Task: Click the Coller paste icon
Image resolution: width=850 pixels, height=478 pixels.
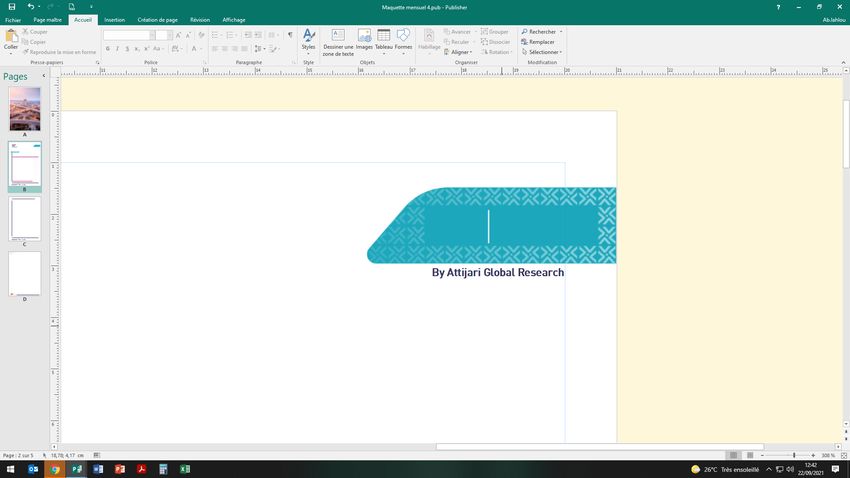Action: (11, 36)
